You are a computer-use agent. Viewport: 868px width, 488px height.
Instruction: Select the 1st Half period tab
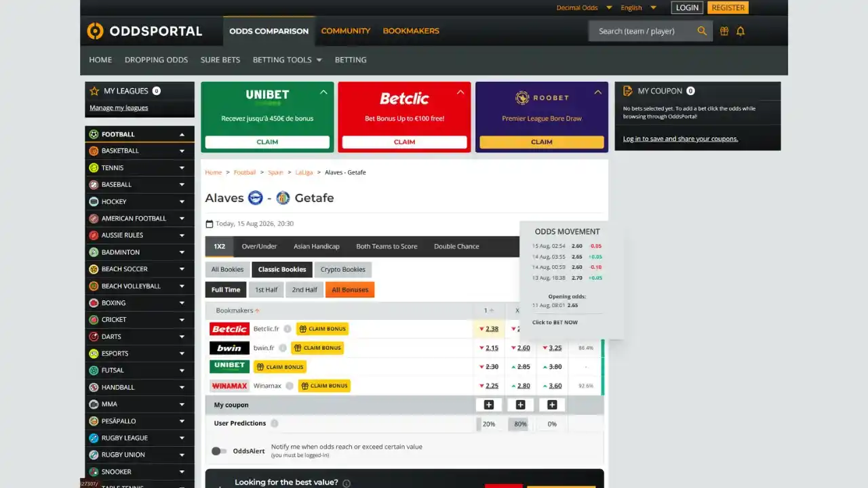tap(267, 290)
